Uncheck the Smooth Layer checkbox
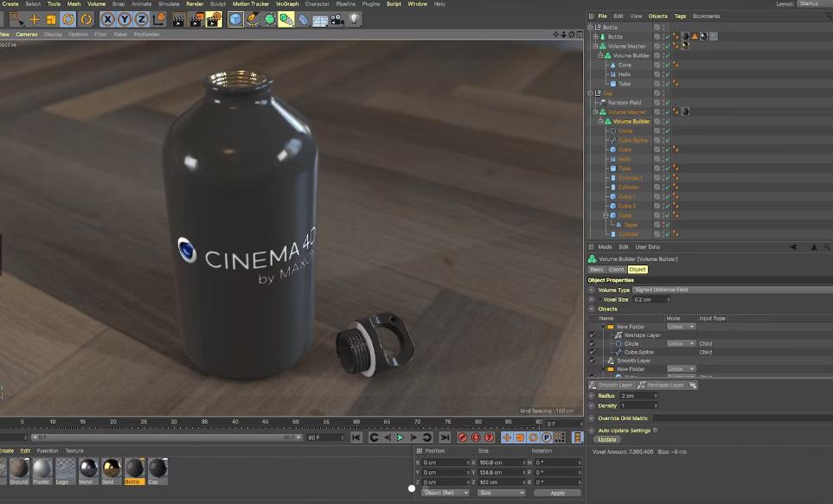The image size is (833, 504). pyautogui.click(x=593, y=360)
